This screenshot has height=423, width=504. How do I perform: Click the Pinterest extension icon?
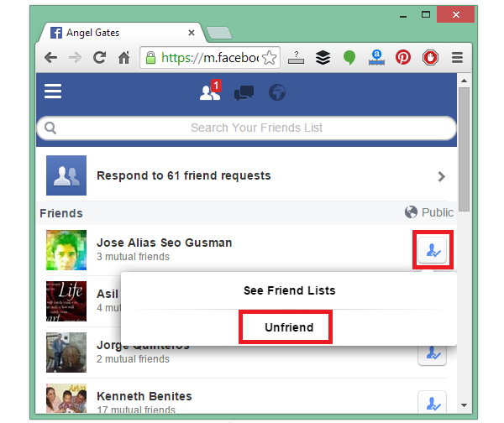click(x=403, y=58)
